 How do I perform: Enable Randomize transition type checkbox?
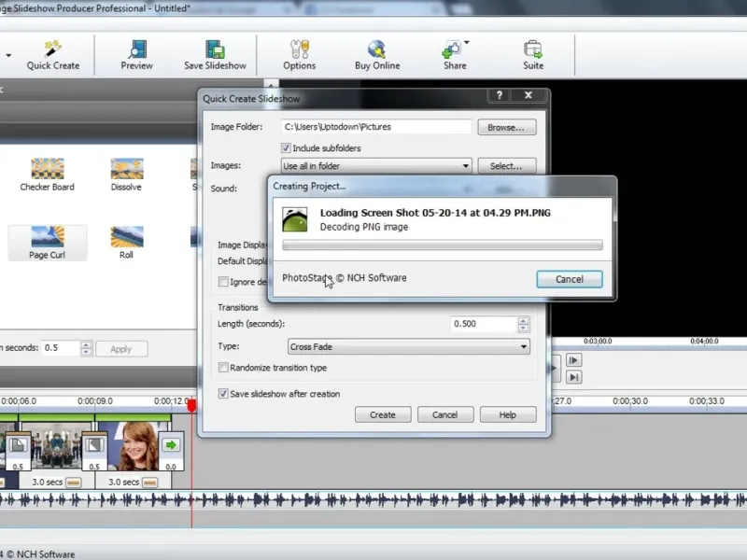pos(223,368)
